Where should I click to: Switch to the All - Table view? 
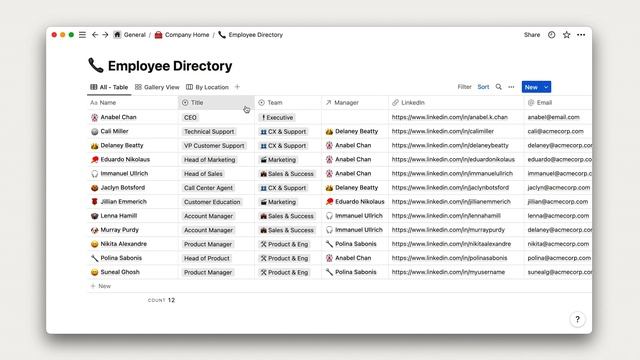[109, 87]
